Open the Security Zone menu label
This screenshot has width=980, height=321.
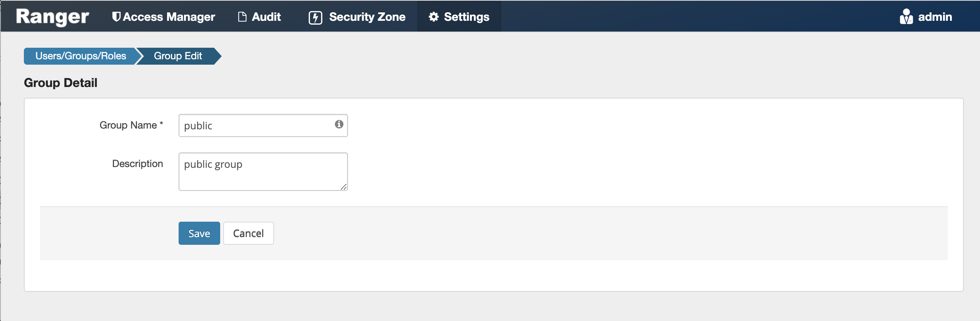point(367,17)
